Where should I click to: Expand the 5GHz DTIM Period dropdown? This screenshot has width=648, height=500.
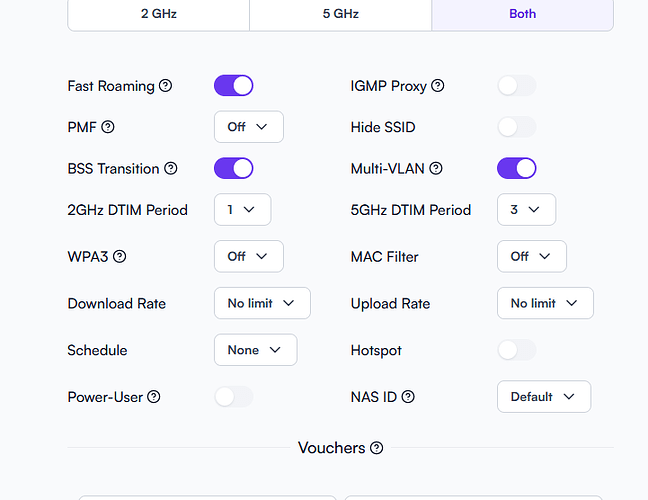tap(526, 210)
